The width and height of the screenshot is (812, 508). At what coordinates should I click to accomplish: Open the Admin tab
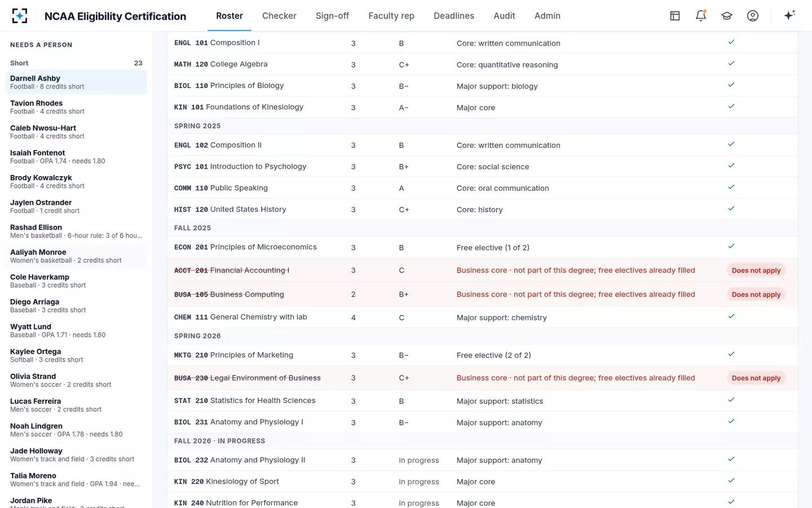coord(548,16)
